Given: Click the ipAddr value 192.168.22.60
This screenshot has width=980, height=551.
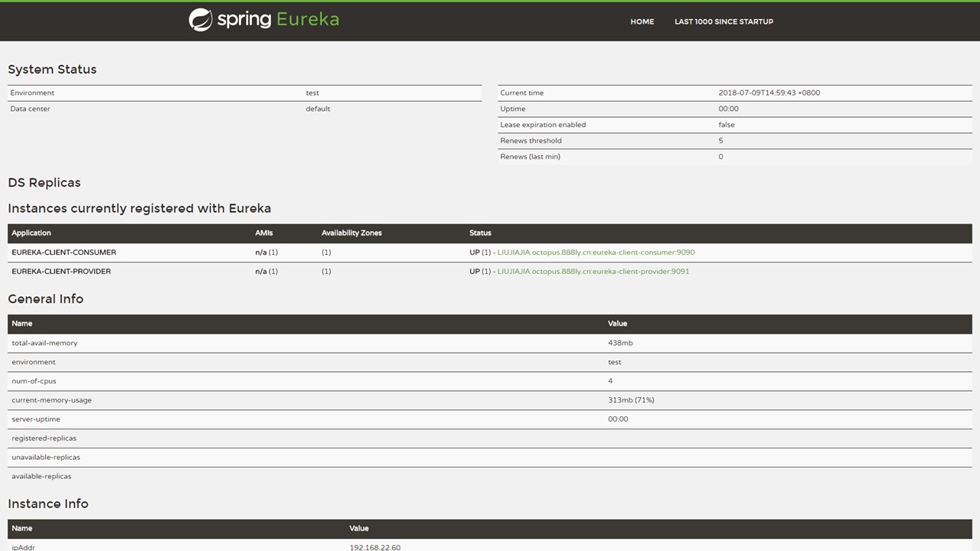Looking at the screenshot, I should pos(374,547).
